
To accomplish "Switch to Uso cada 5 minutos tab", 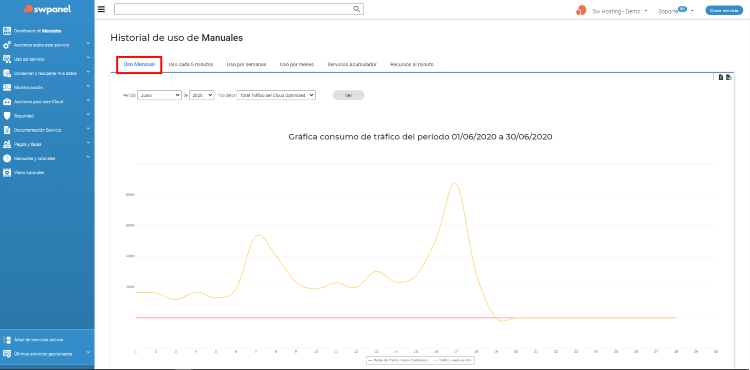I will point(191,64).
